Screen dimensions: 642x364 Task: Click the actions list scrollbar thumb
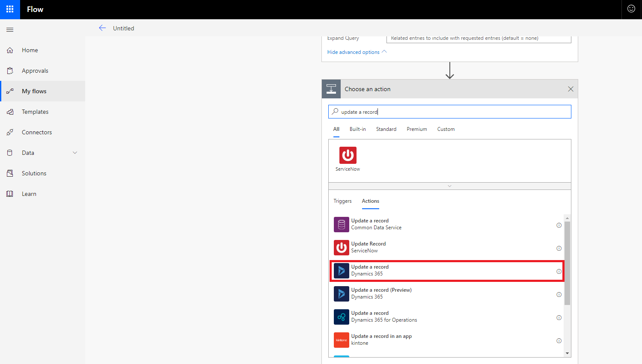coord(568,263)
